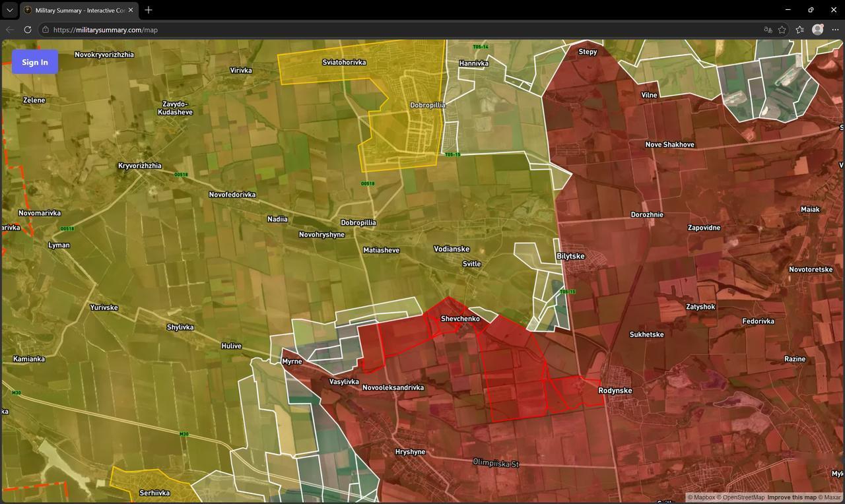Click the Hryshyne map label
The image size is (845, 504).
pyautogui.click(x=410, y=452)
